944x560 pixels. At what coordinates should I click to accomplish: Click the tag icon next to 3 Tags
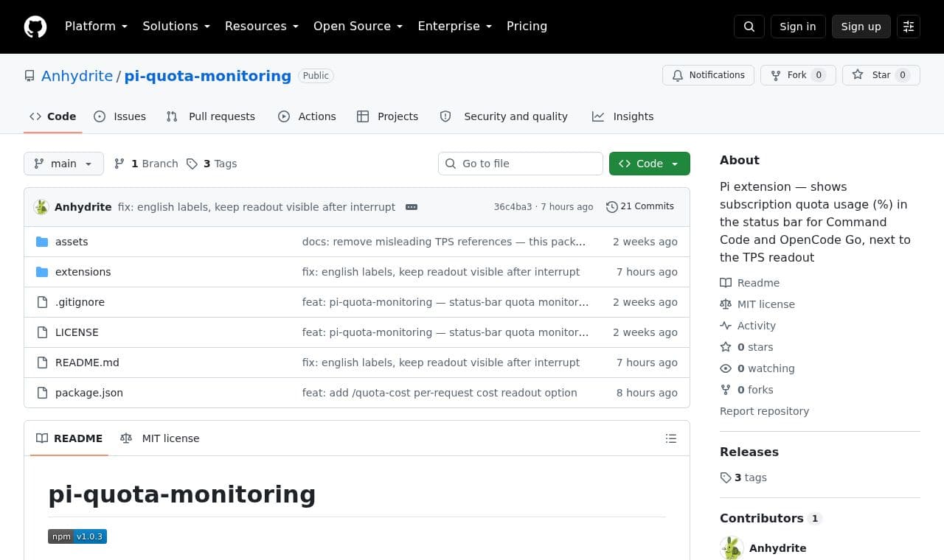click(x=192, y=164)
